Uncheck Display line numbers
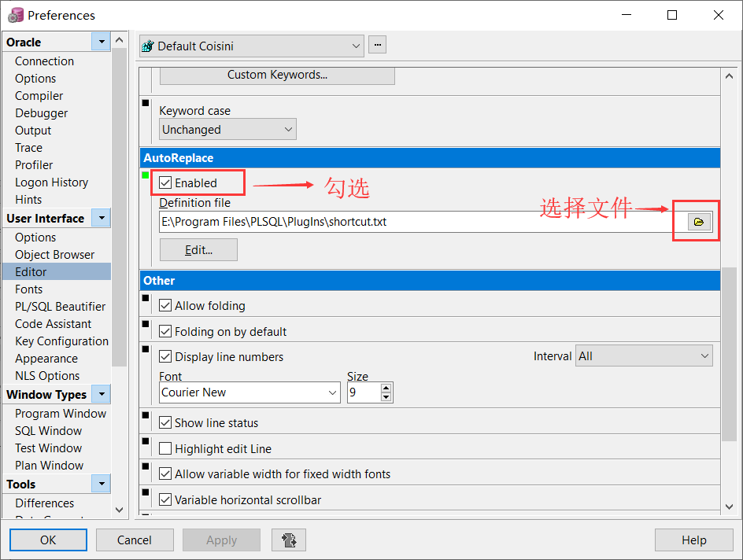 (x=165, y=356)
